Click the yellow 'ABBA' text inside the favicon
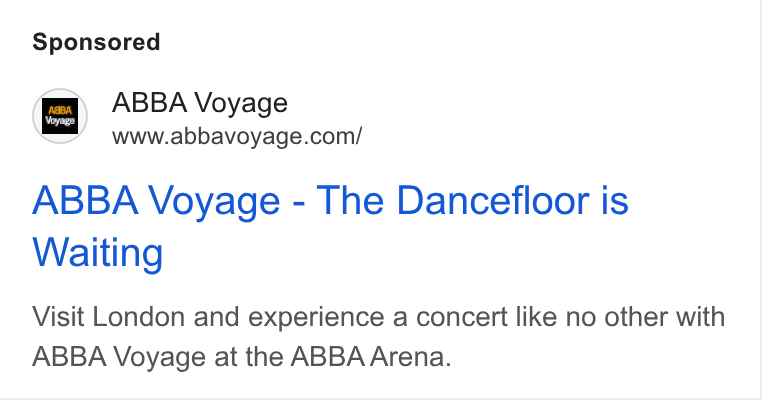The width and height of the screenshot is (762, 400). click(x=60, y=110)
